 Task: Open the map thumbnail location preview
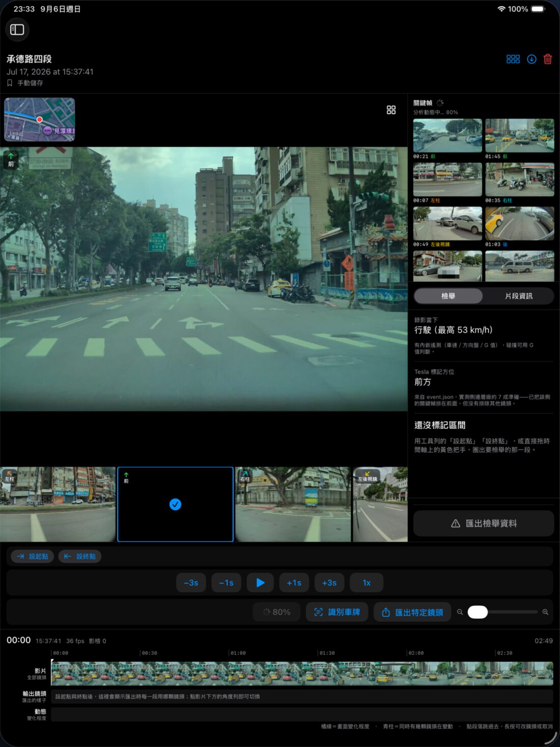coord(40,119)
